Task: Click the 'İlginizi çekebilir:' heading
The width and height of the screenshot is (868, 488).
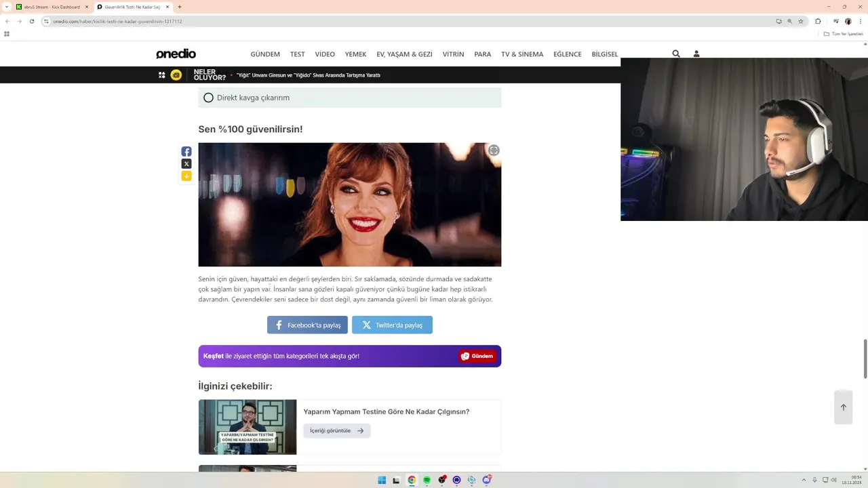Action: (235, 386)
